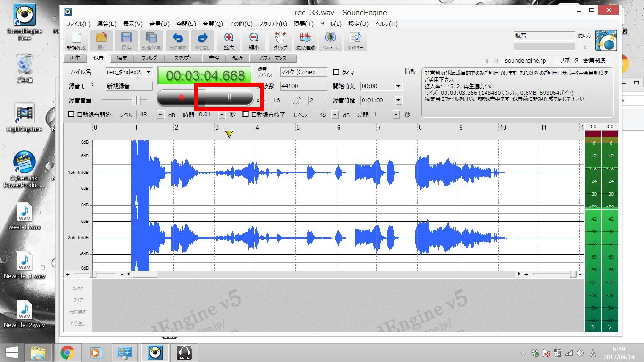Click the クリア button in lower panel
Image resolution: width=644 pixels, height=362 pixels.
coord(77,300)
